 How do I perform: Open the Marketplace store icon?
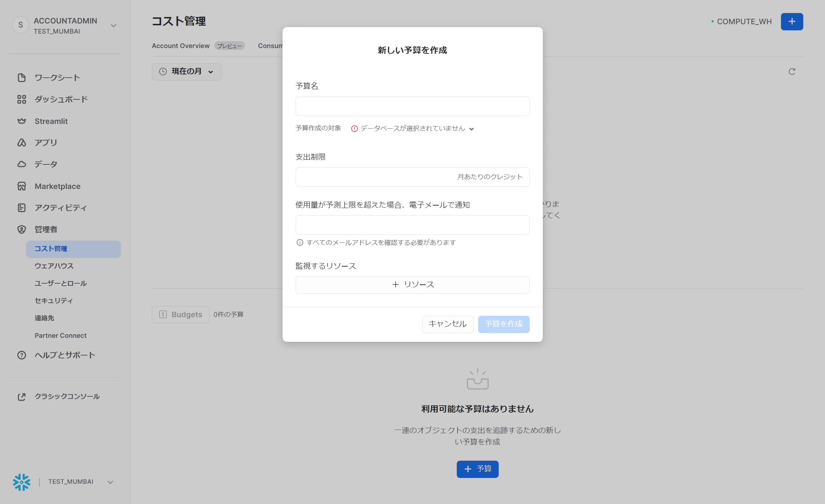click(x=22, y=186)
